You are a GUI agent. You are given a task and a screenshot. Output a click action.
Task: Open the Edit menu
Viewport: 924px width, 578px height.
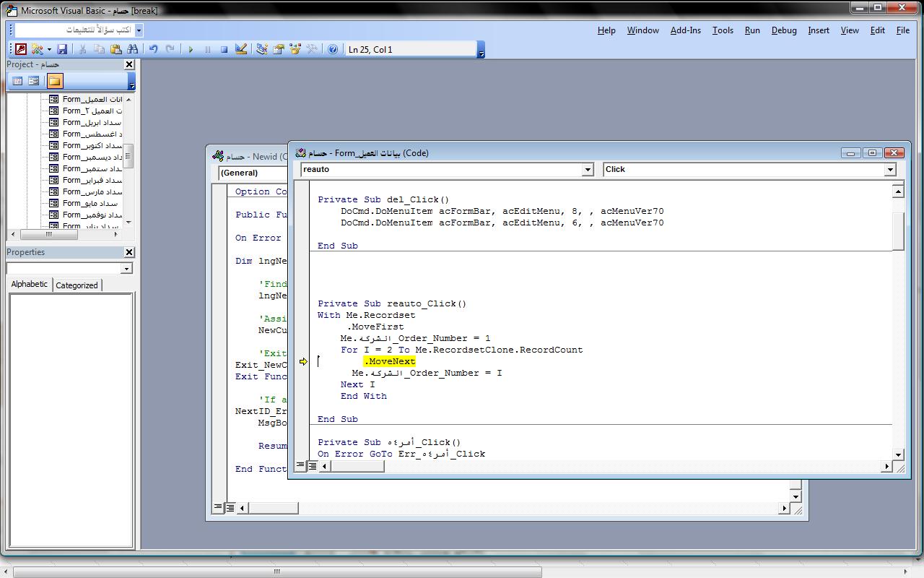pyautogui.click(x=878, y=30)
